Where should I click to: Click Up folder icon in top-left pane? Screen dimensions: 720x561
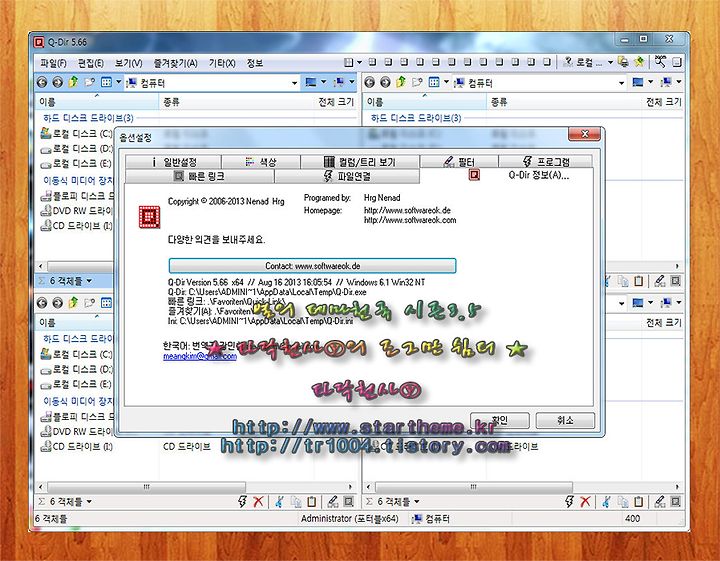point(73,82)
